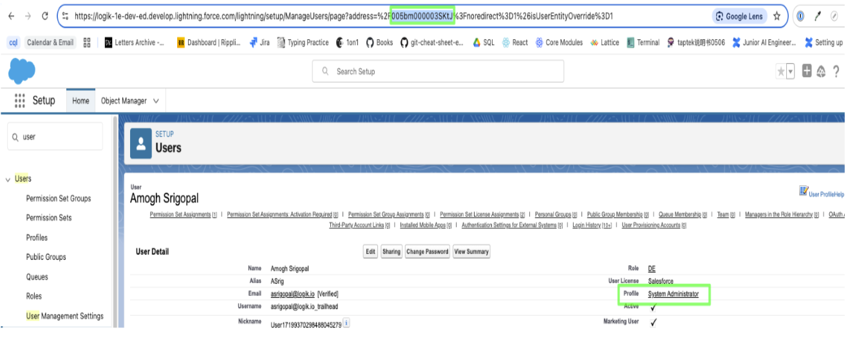Open the System Administrator profile link
The width and height of the screenshot is (868, 348).
click(673, 294)
